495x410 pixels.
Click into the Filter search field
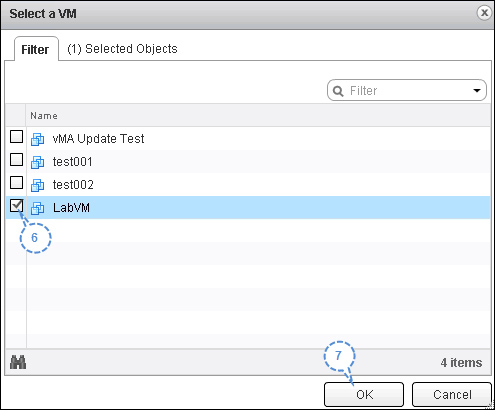click(x=407, y=90)
